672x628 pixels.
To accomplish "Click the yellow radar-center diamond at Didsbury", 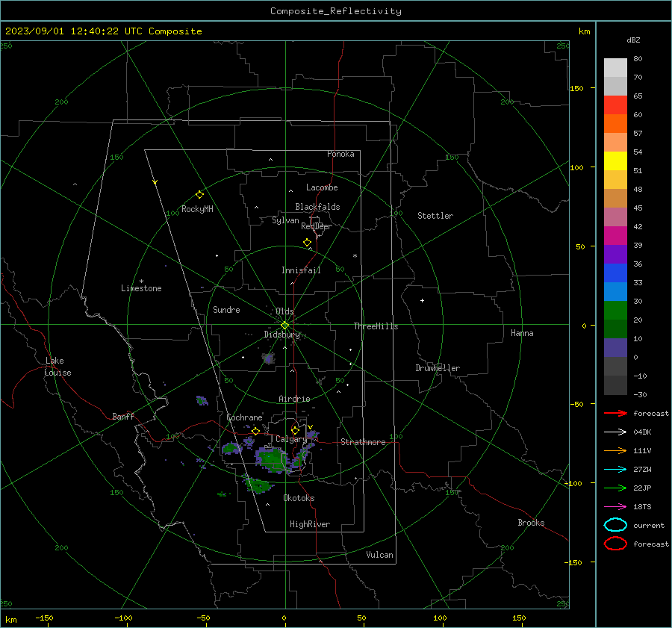I will pyautogui.click(x=284, y=326).
